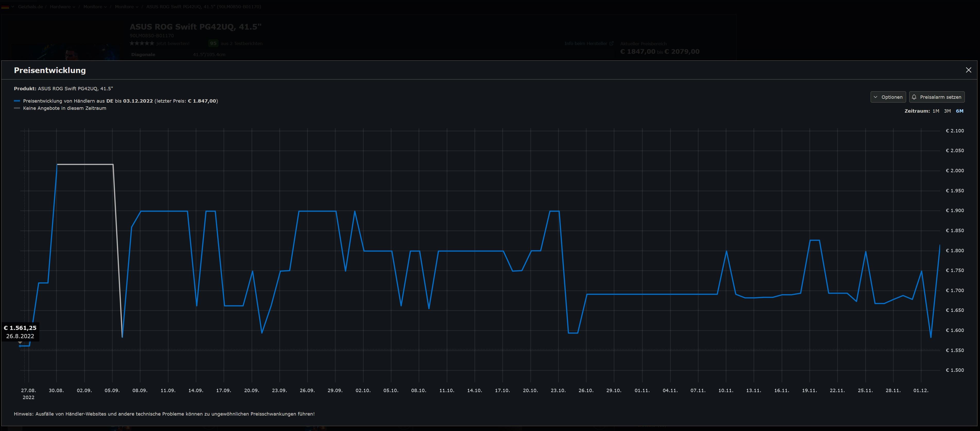The width and height of the screenshot is (980, 431).
Task: Click the 08.09. x-axis date label
Action: coord(140,391)
